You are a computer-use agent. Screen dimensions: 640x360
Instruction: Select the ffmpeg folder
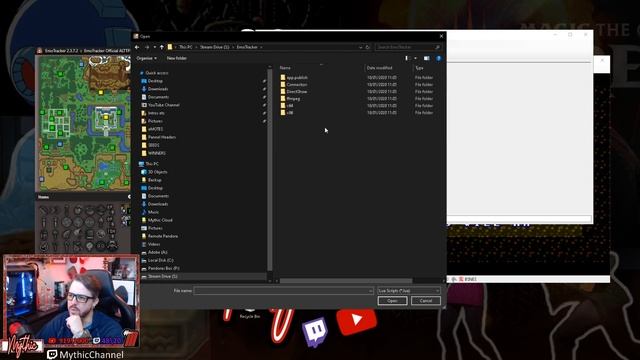(293, 98)
